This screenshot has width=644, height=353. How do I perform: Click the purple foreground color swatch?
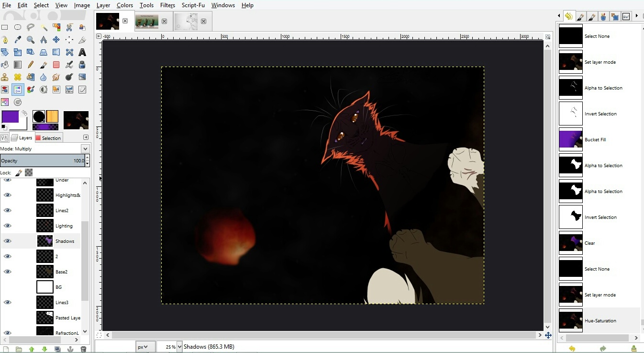[x=10, y=116]
